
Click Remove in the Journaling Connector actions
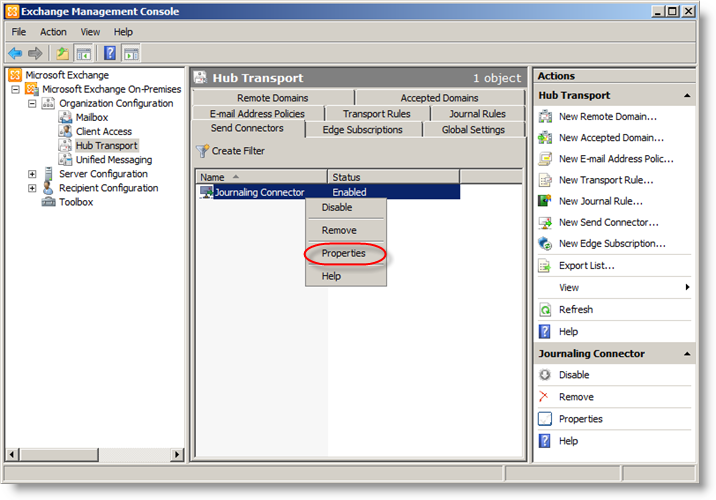576,397
